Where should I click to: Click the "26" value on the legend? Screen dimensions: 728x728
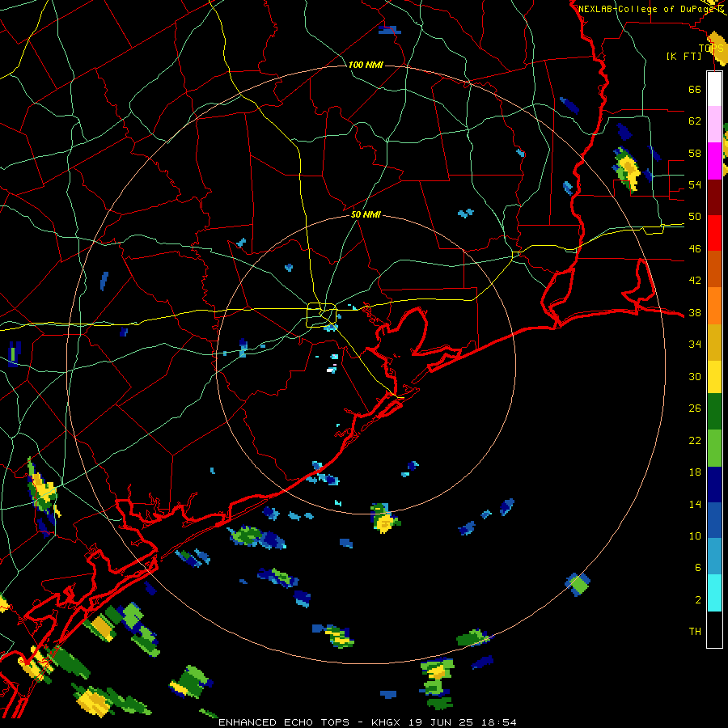tap(695, 408)
